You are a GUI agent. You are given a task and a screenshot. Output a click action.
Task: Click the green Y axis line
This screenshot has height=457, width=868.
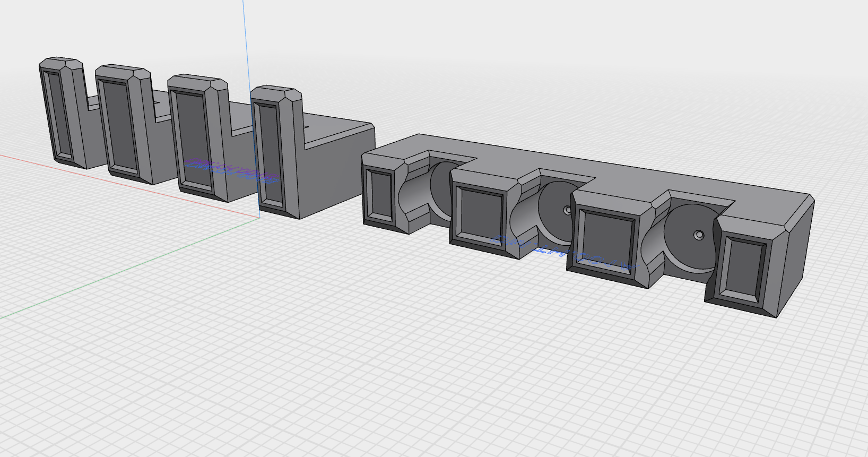[106, 279]
